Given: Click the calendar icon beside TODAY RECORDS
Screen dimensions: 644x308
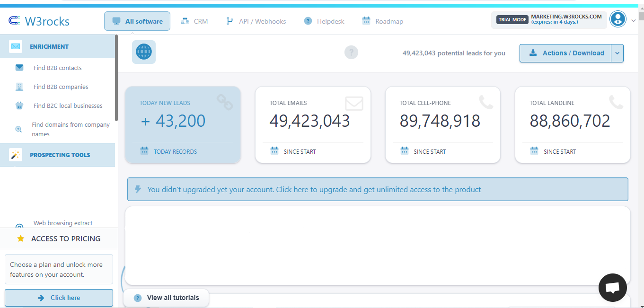Looking at the screenshot, I should (144, 151).
